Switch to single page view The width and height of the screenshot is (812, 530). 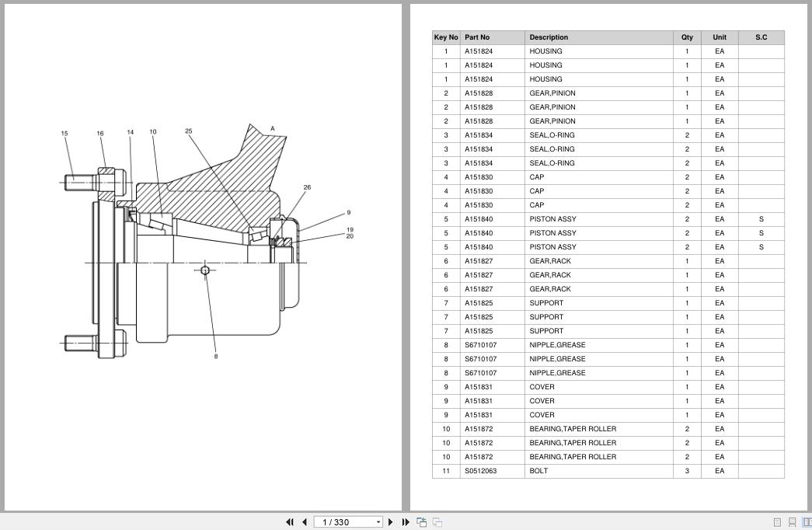(777, 522)
